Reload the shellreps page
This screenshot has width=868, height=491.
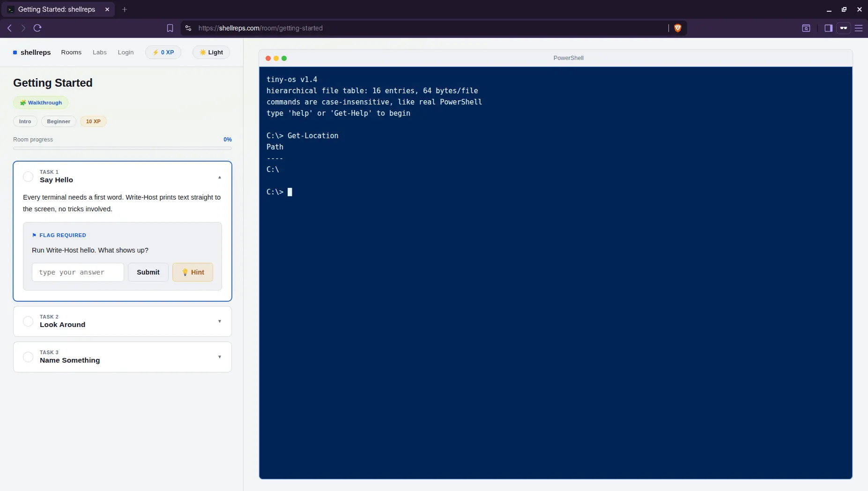click(37, 28)
